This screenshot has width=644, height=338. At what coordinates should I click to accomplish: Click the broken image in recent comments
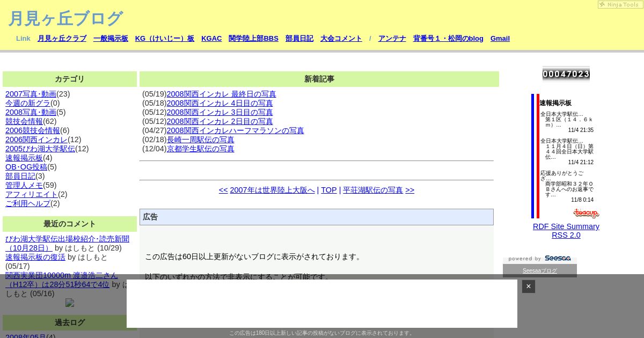coord(70,303)
